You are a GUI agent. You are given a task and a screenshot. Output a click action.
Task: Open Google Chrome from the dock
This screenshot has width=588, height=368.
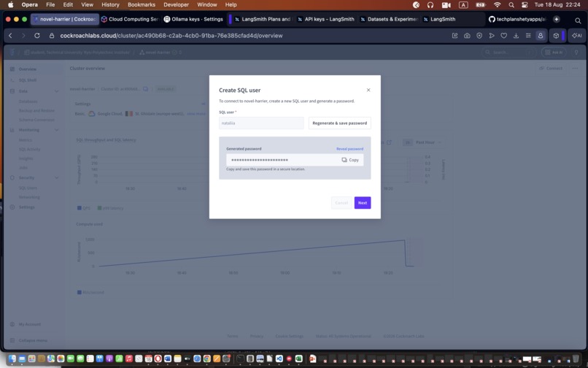[206, 359]
